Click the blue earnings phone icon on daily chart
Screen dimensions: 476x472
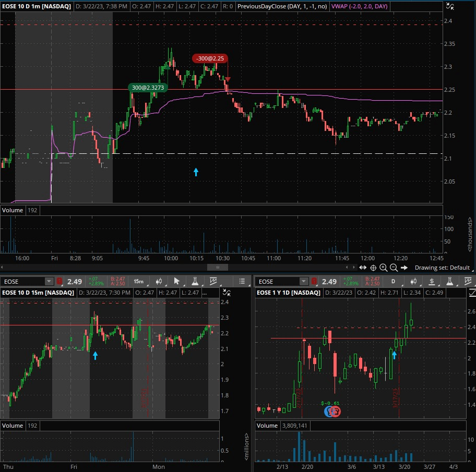(x=328, y=412)
